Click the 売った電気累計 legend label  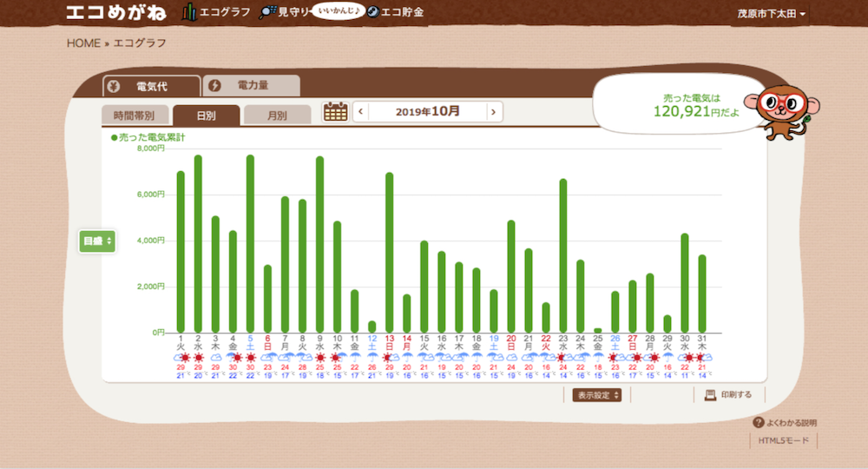[x=148, y=137]
